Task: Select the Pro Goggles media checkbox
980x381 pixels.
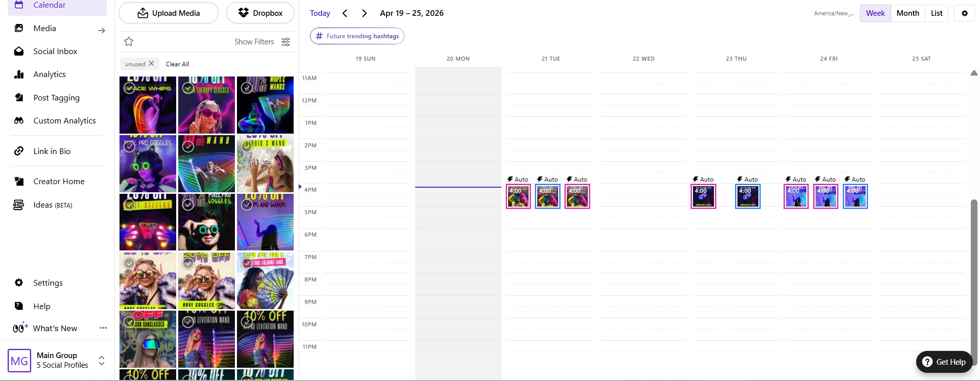Action: tap(130, 146)
